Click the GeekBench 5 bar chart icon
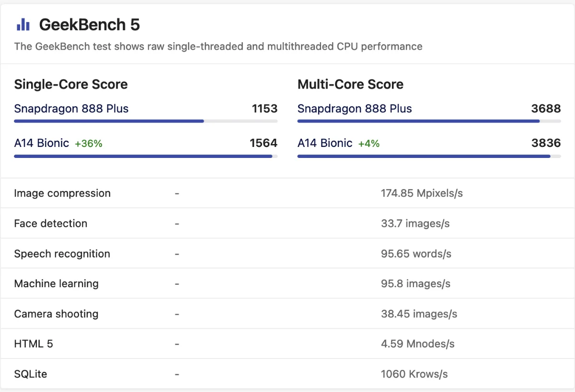The image size is (575, 392). pyautogui.click(x=23, y=24)
